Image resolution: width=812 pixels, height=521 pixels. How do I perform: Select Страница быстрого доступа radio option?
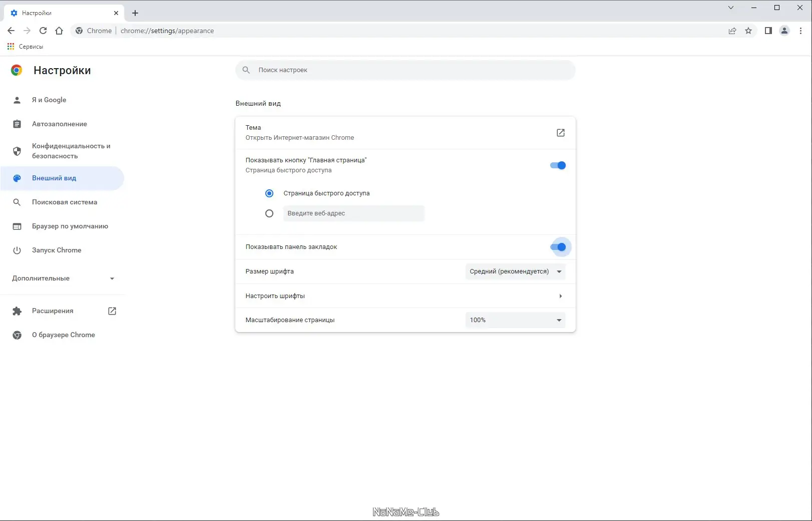[x=269, y=193]
